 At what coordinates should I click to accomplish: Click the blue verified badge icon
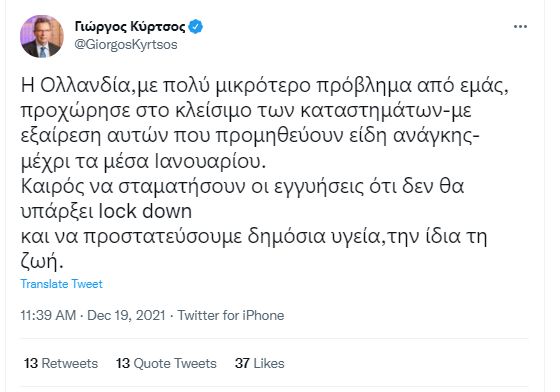pos(195,27)
